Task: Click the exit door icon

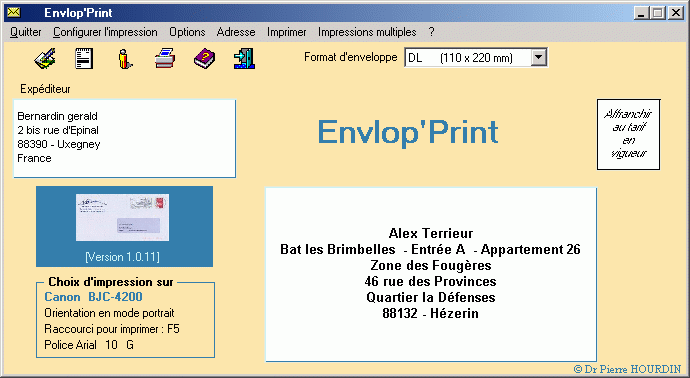Action: [x=244, y=59]
